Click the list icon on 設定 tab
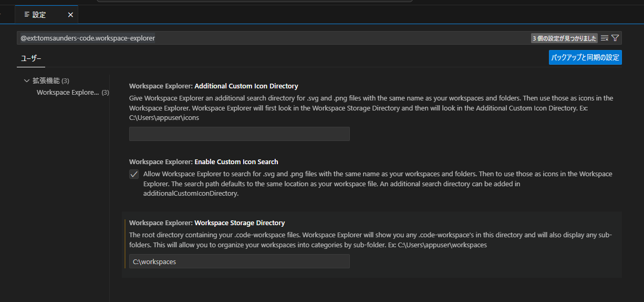Screen dimensions: 644x302 tap(27, 15)
